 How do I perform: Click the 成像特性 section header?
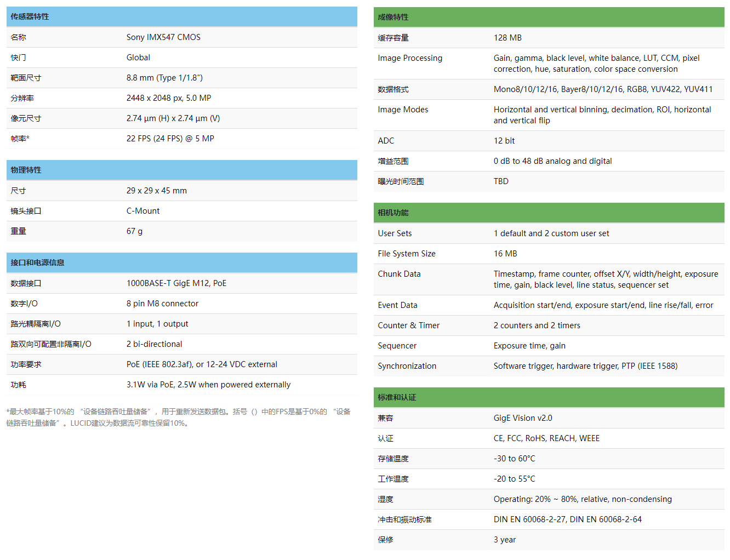pos(393,17)
